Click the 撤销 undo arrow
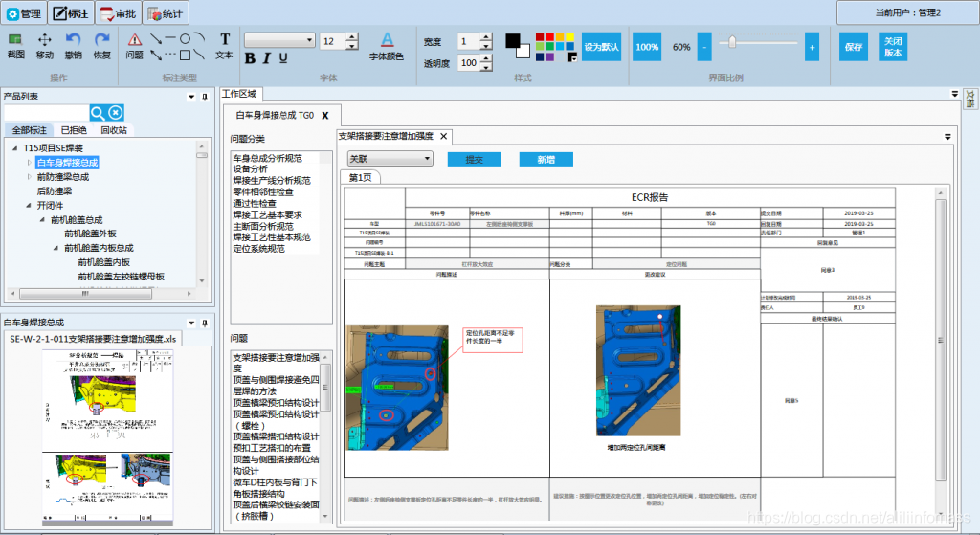 point(73,46)
